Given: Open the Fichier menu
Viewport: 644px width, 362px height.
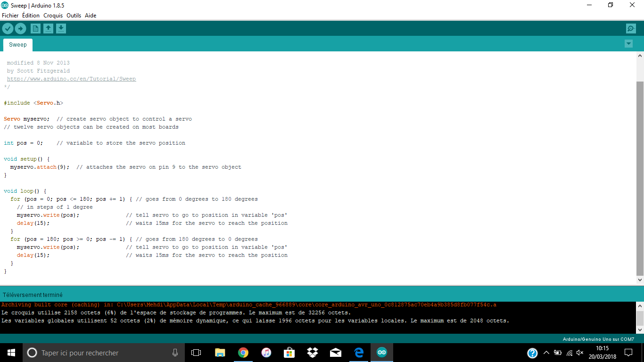Looking at the screenshot, I should [10, 16].
